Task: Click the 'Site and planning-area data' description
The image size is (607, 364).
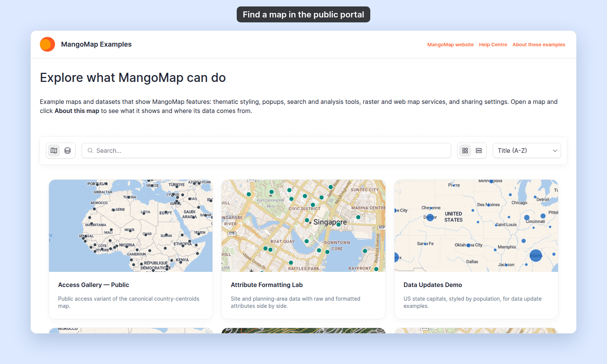Action: point(296,302)
